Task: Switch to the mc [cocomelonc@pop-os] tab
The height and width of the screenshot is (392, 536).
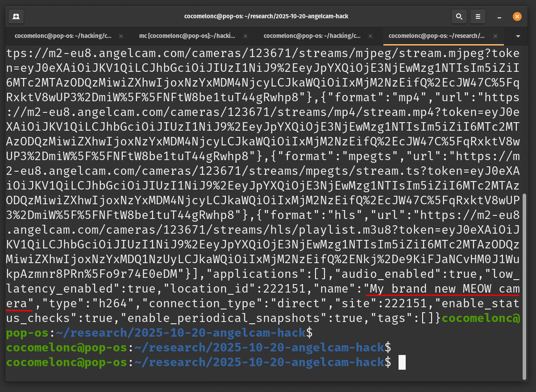Action: [187, 36]
